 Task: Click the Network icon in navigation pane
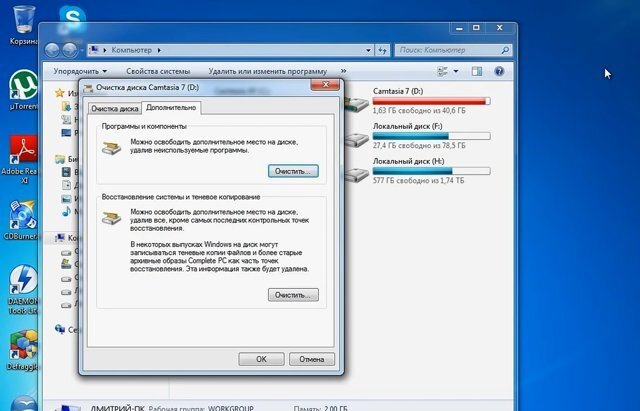click(60, 329)
